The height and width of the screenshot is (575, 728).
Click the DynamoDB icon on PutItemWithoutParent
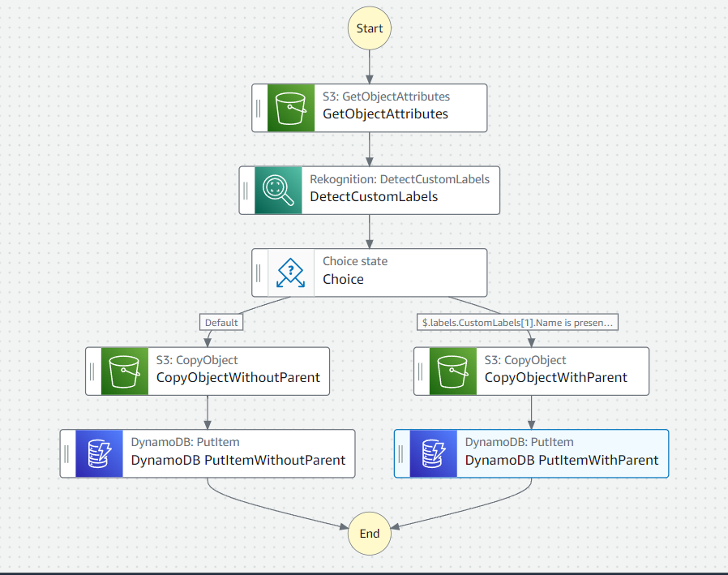99,454
